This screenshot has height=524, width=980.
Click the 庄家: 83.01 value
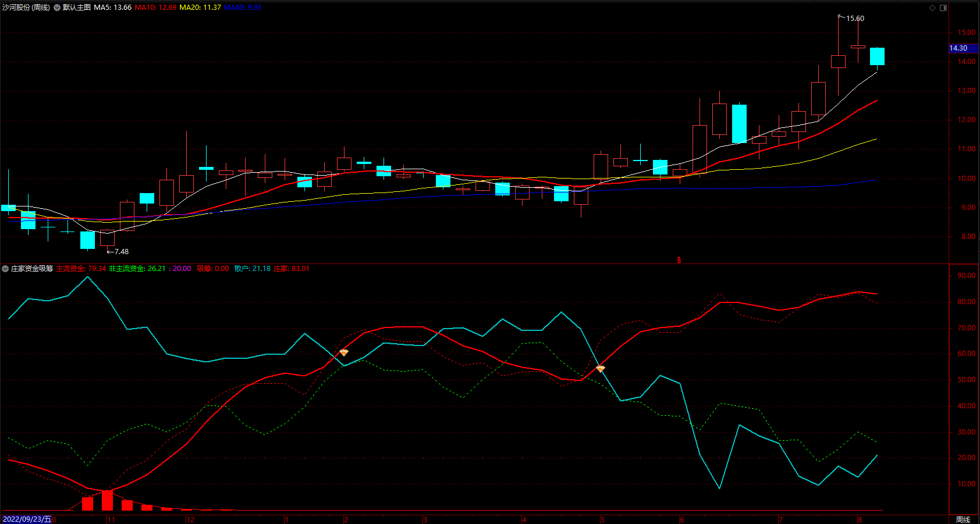(292, 269)
